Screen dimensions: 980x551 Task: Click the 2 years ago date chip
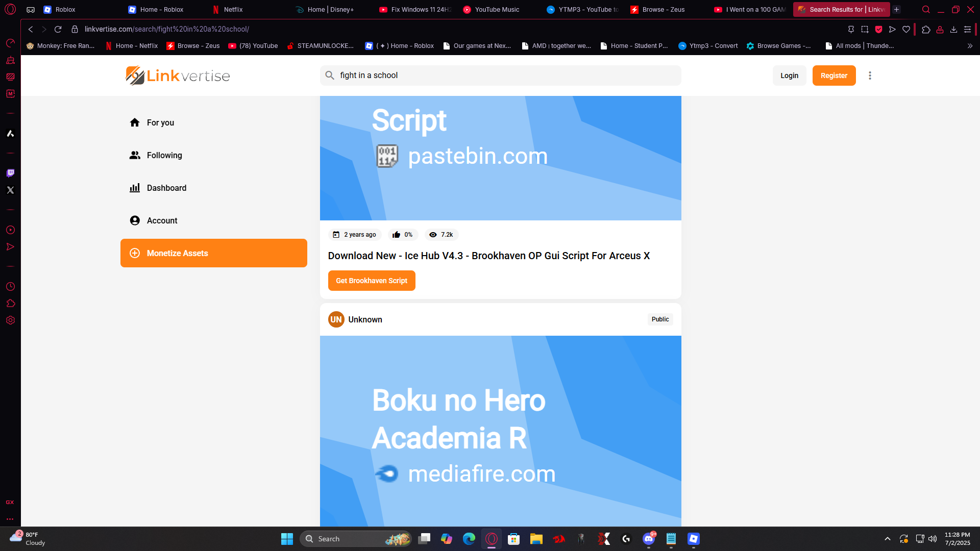coord(355,235)
